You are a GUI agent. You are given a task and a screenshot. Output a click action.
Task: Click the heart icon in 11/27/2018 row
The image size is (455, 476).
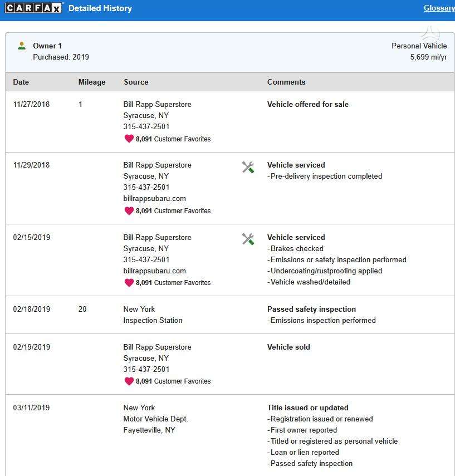[129, 139]
